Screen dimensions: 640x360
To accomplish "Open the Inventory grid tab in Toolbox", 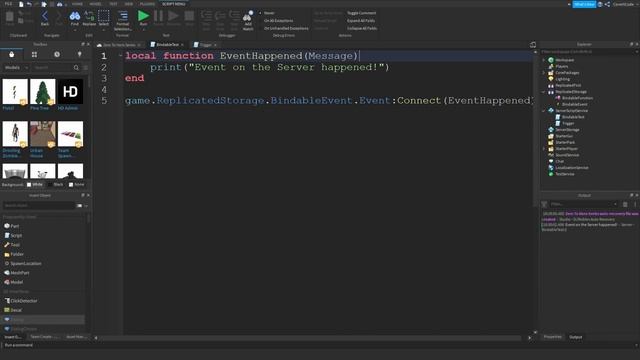I will pos(34,54).
